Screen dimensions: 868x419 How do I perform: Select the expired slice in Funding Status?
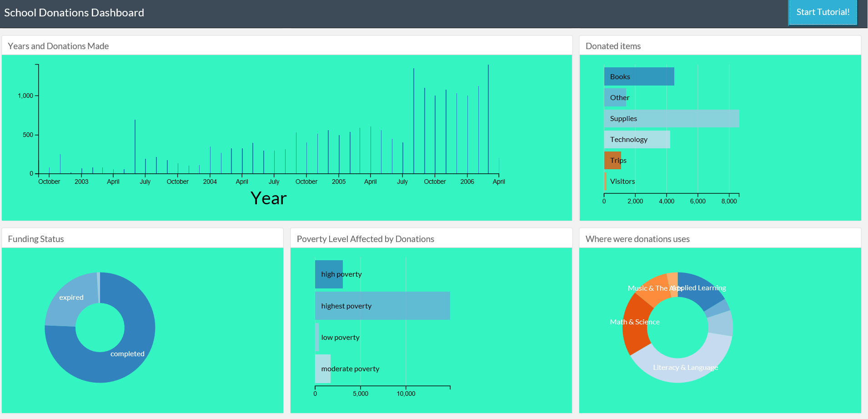tap(71, 298)
